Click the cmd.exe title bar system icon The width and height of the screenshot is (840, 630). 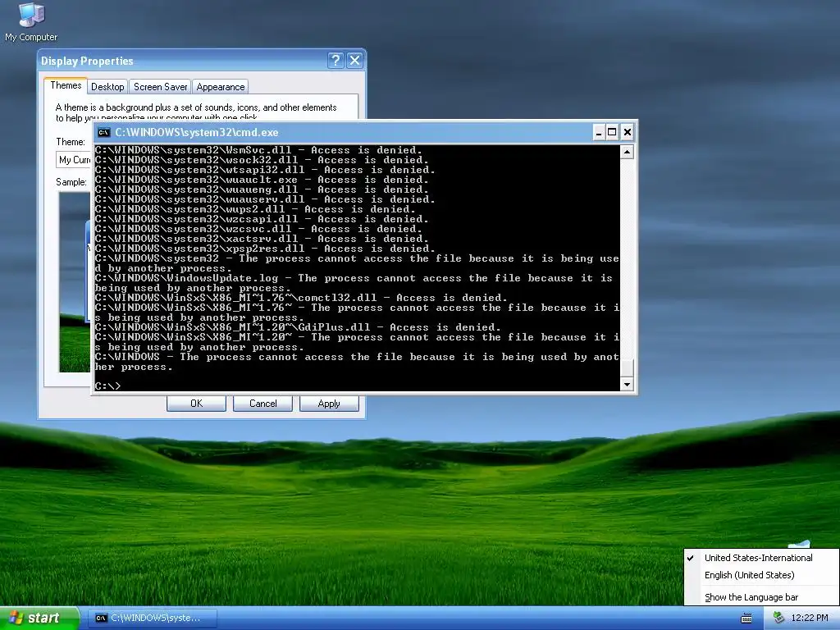104,132
